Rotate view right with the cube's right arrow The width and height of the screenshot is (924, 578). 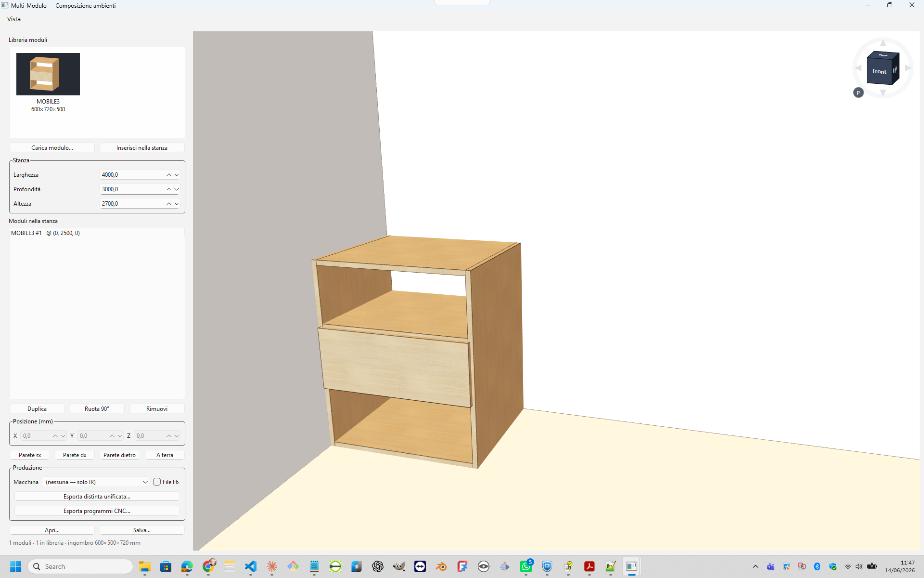pos(908,68)
